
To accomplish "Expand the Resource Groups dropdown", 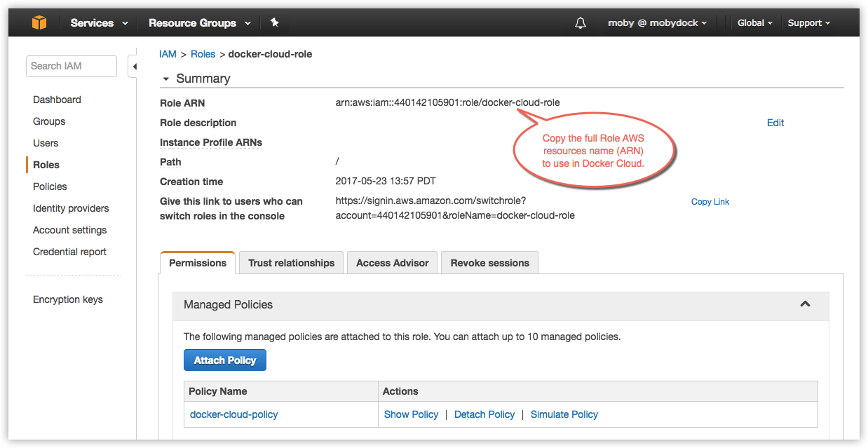I will coord(199,23).
